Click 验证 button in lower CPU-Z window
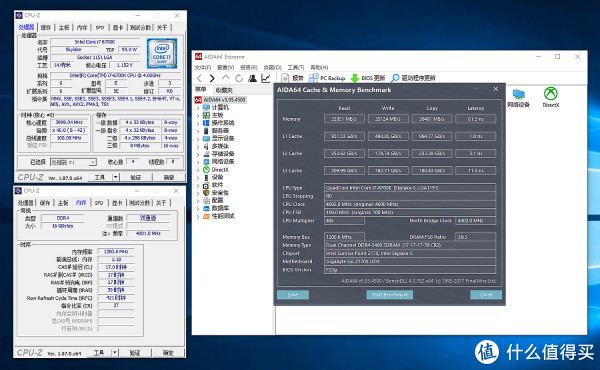 coord(135,352)
